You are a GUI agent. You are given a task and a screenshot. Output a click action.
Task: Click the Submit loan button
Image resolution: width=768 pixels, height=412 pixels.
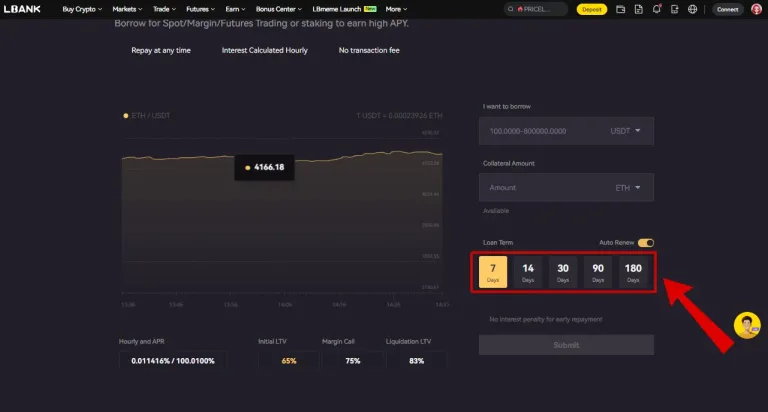pos(566,345)
